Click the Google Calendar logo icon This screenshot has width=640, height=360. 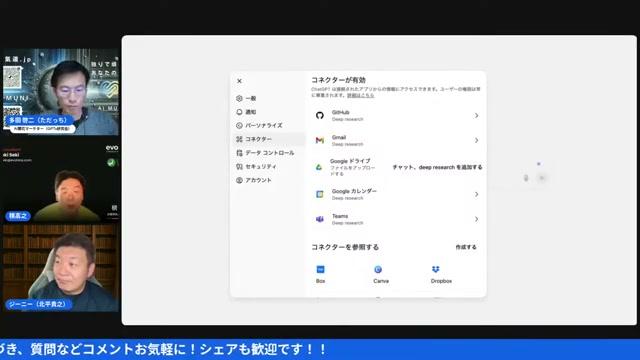[320, 194]
